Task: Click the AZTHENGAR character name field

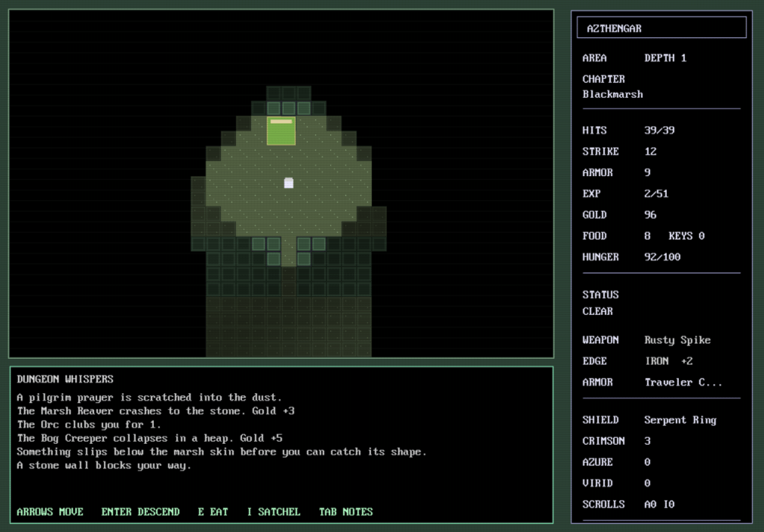Action: tap(662, 28)
